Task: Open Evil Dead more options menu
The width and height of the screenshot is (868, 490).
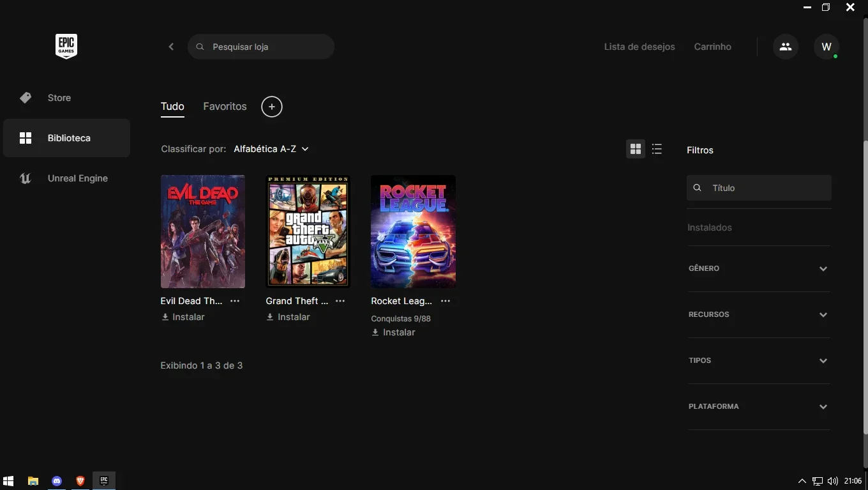Action: click(235, 301)
